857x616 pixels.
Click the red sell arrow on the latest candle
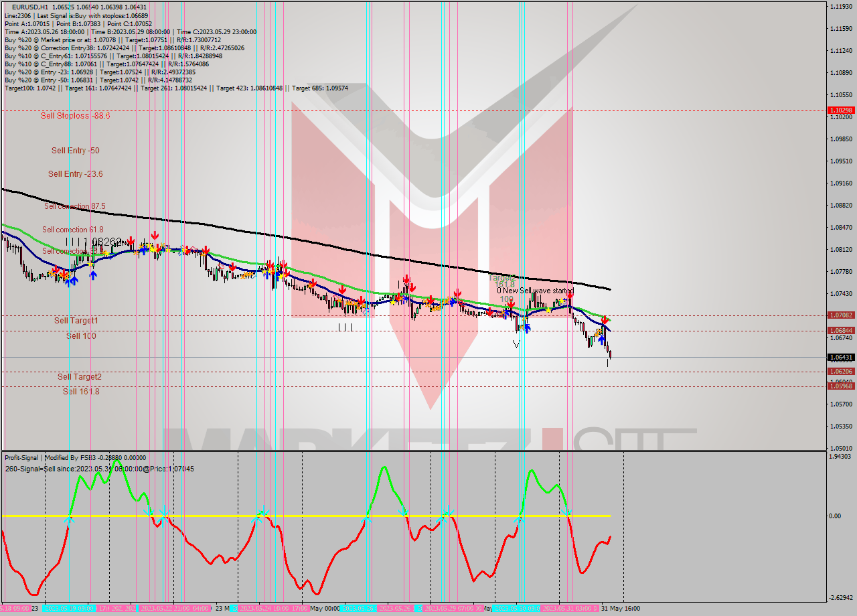[x=605, y=321]
